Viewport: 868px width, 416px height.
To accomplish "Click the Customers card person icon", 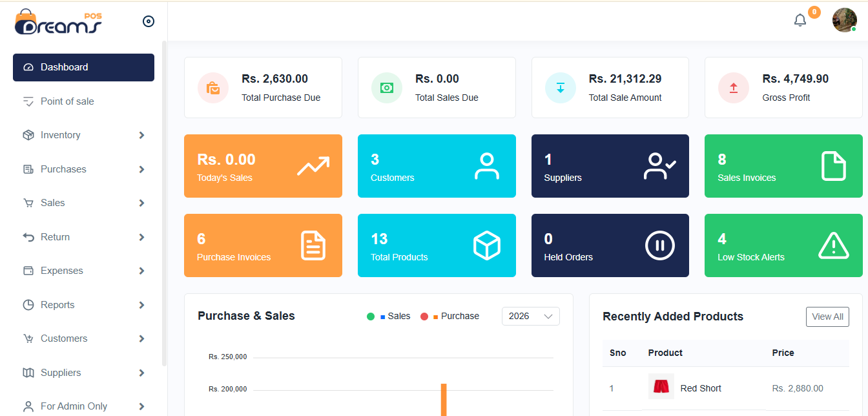I will (487, 166).
